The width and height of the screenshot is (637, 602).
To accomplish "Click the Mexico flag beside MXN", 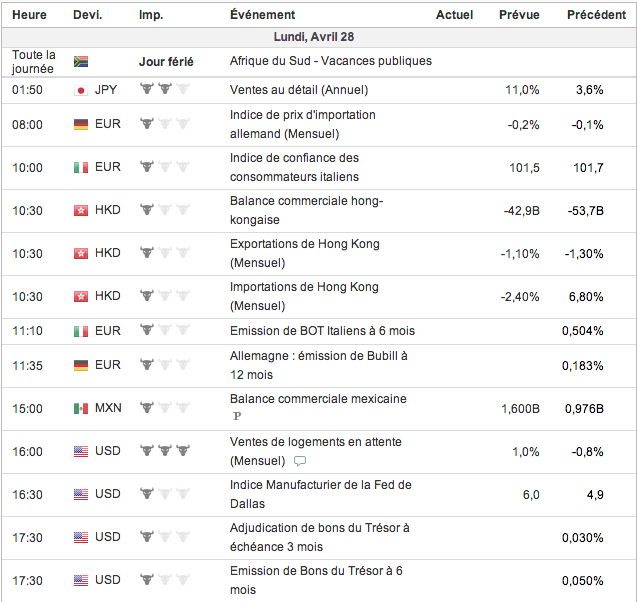I will [x=82, y=408].
